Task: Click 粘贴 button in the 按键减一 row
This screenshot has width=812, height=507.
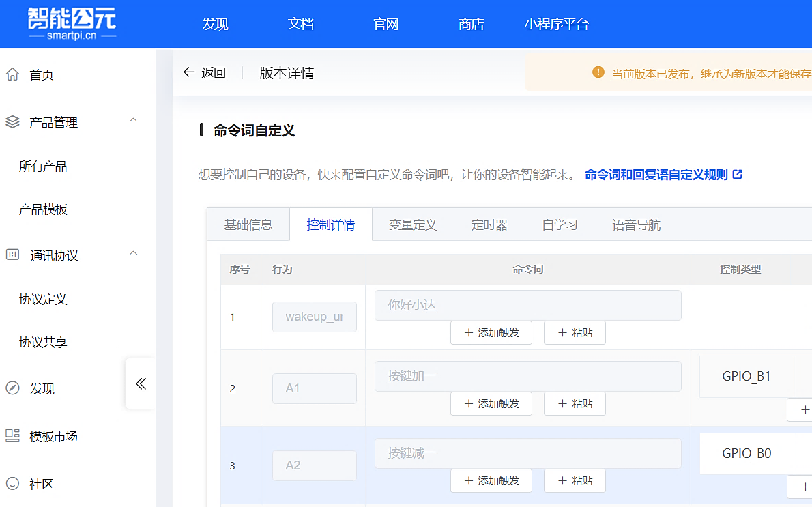Action: 575,480
